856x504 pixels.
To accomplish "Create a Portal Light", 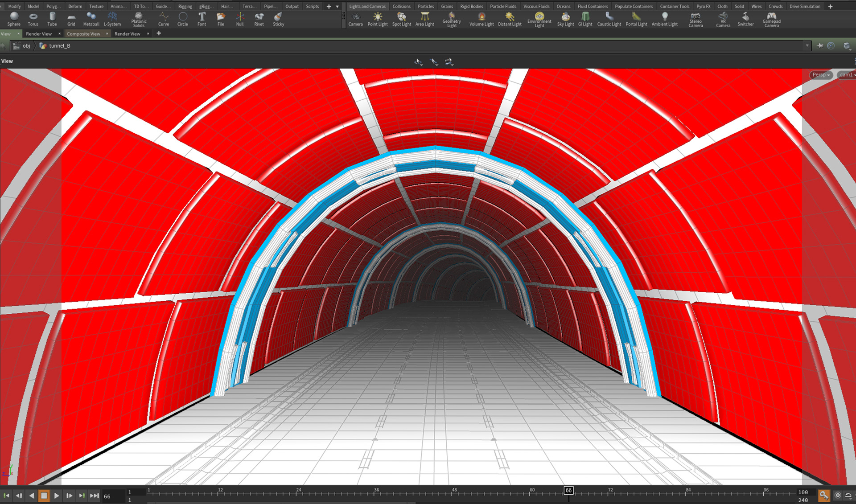I will pyautogui.click(x=636, y=19).
